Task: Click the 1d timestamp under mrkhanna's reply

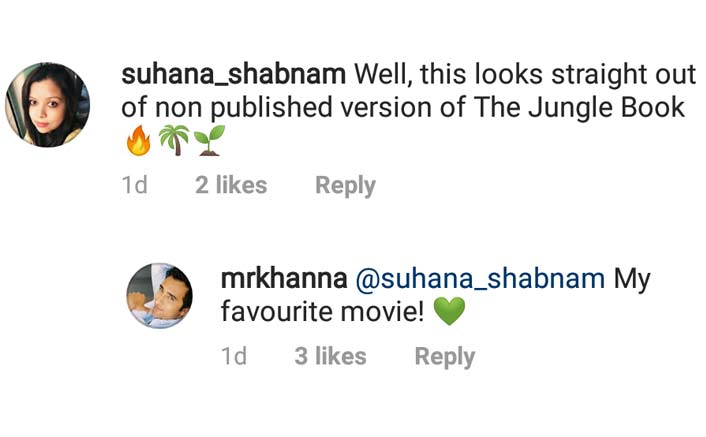Action: pos(233,356)
